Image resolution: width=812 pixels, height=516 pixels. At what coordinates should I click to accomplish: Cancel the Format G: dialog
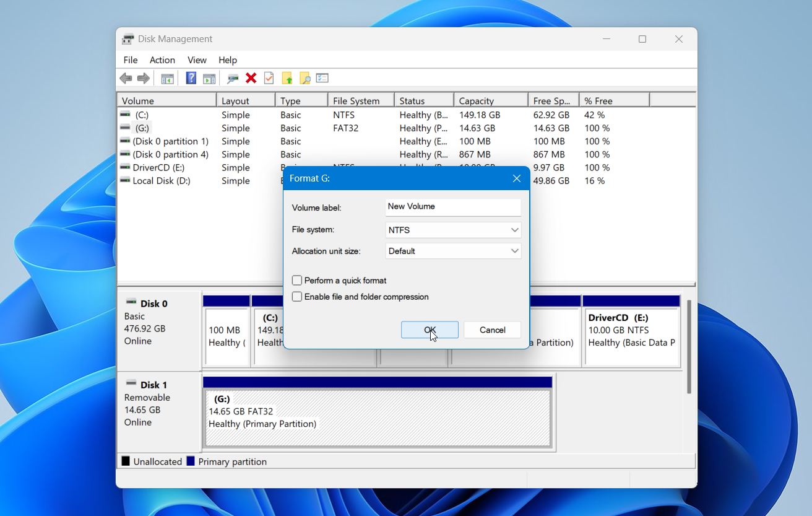coord(493,330)
